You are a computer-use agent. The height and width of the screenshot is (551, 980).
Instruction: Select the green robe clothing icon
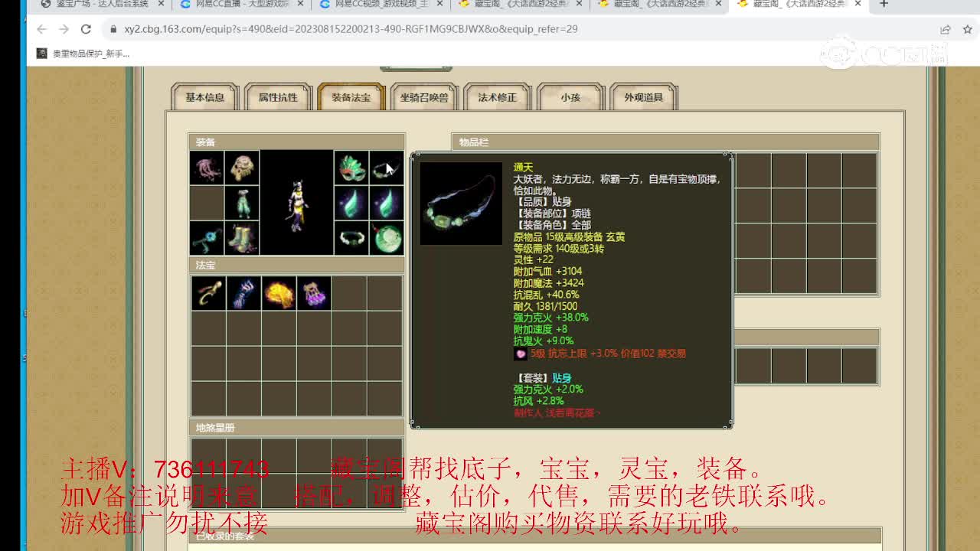pos(243,203)
